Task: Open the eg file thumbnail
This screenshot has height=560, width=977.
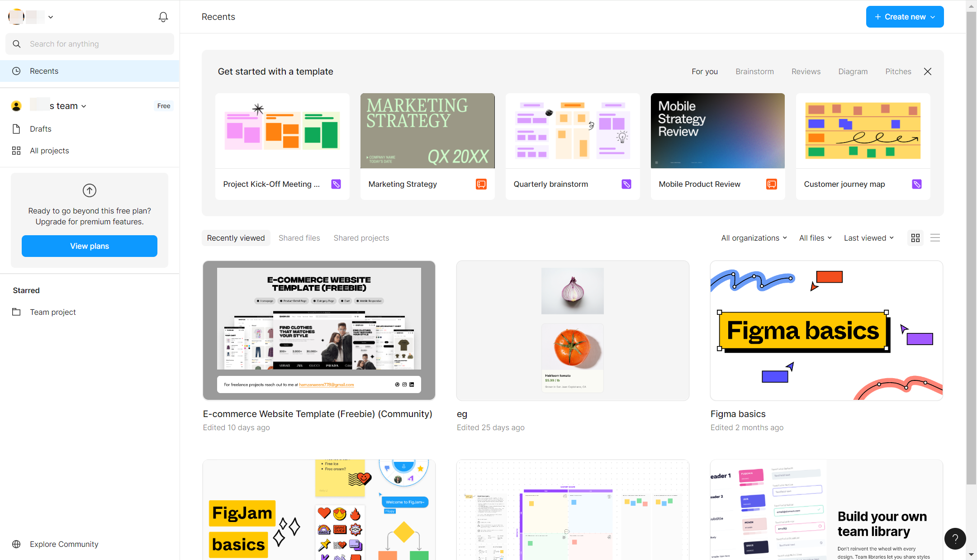Action: pos(573,331)
